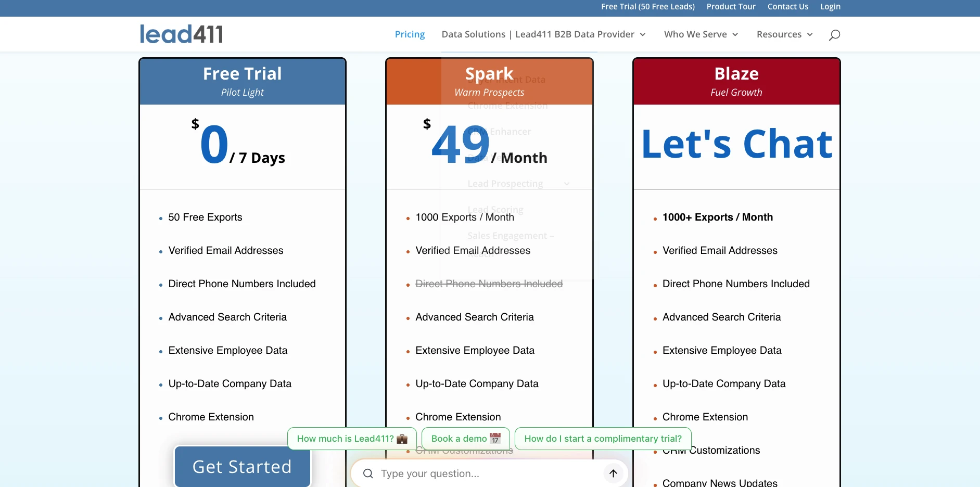The width and height of the screenshot is (980, 487).
Task: Focus the Type your question field
Action: [x=489, y=473]
